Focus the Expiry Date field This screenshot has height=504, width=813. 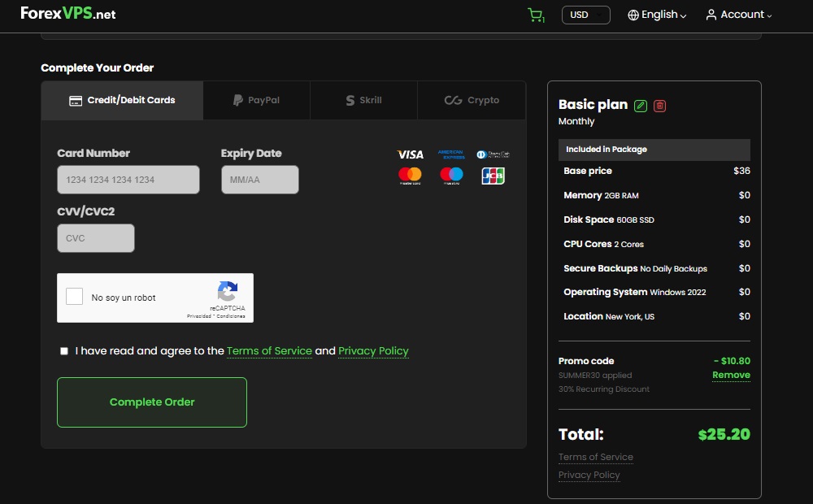259,180
